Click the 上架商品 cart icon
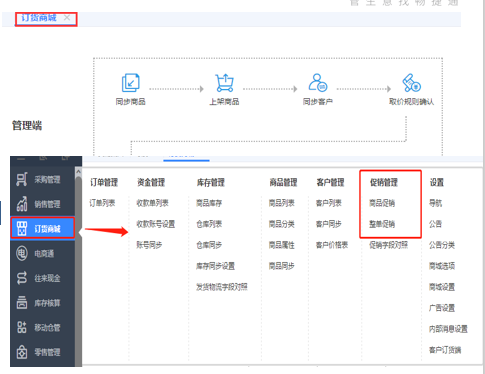 [x=224, y=83]
